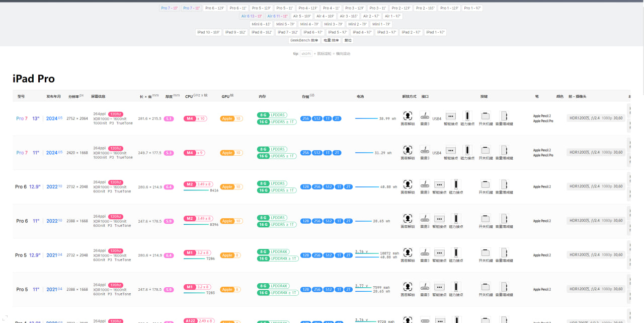
Task: Click battery value 31.29 wh
Action: (383, 153)
